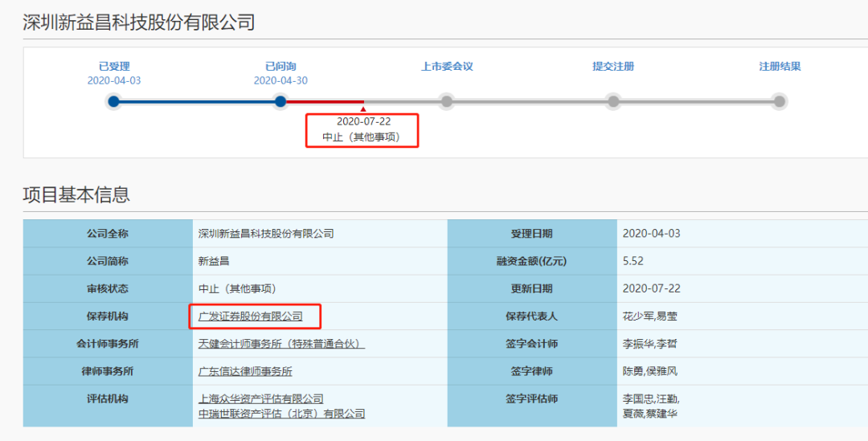868x441 pixels.
Task: Click the blue 已受理 timeline node
Action: point(114,101)
